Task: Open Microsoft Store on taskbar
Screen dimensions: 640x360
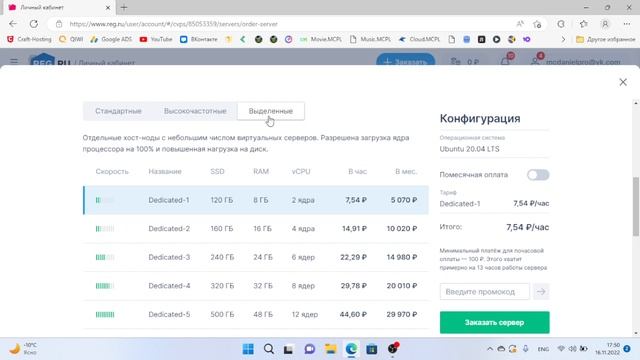Action: pos(371,349)
